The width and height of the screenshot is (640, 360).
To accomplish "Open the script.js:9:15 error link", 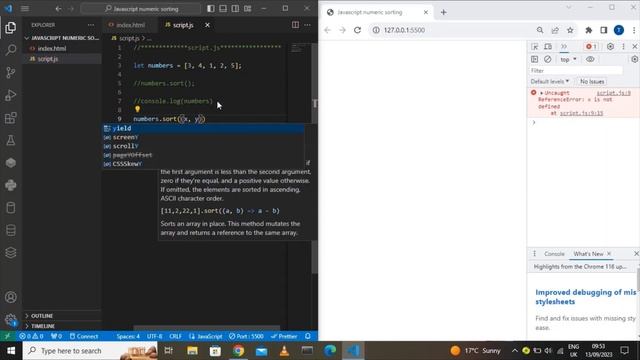I will click(581, 113).
